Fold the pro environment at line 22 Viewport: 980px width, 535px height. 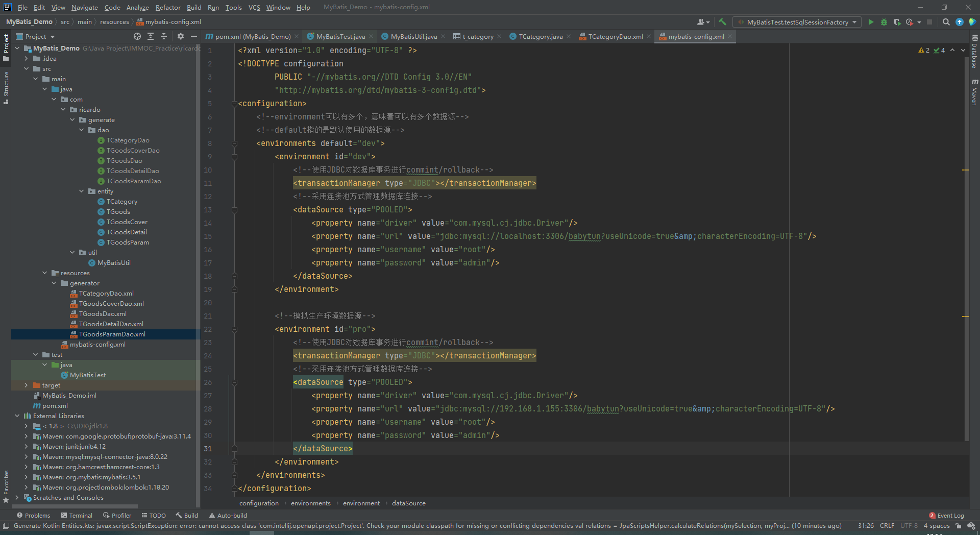[234, 329]
